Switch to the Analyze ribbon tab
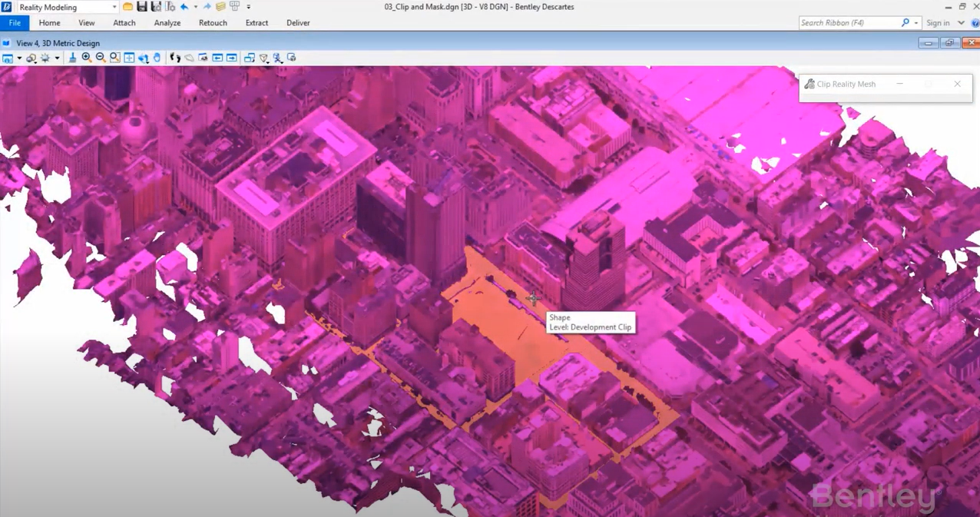 point(167,23)
